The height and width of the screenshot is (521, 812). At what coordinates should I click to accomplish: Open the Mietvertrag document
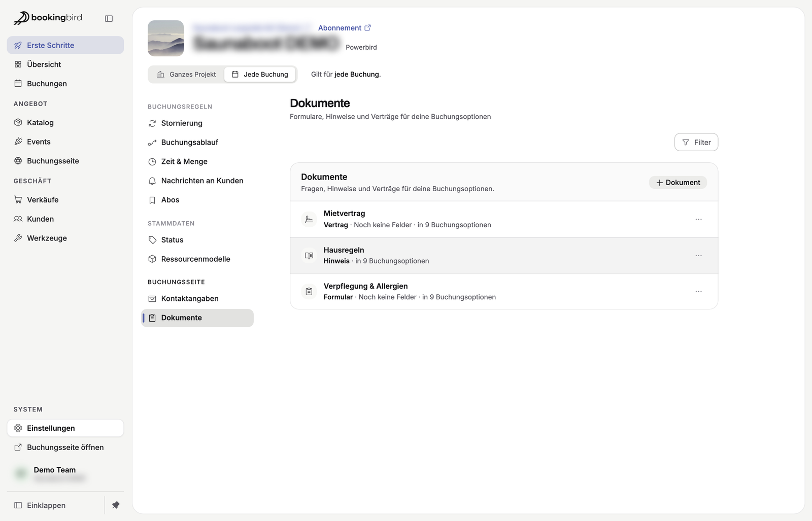tap(504, 219)
